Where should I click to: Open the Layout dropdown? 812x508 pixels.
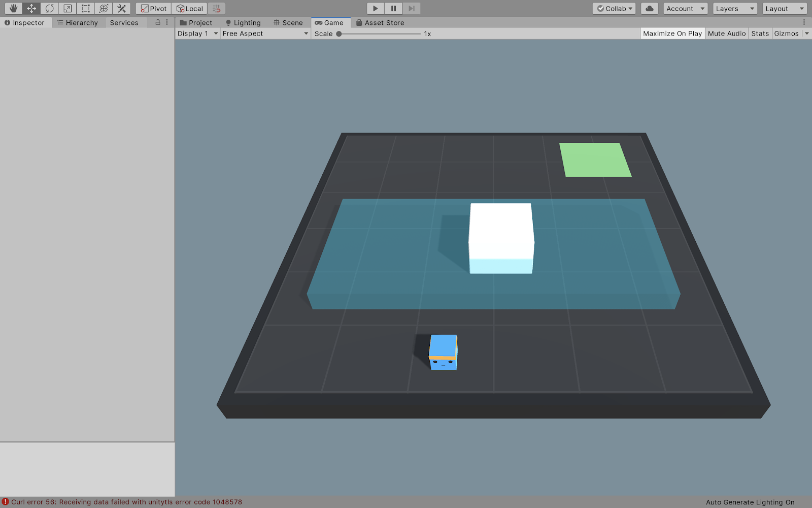pyautogui.click(x=784, y=8)
